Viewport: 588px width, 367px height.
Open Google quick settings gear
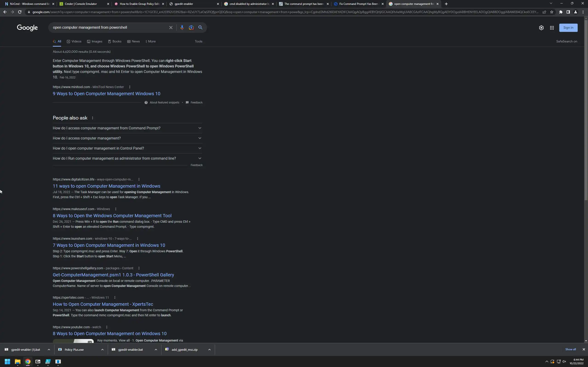pyautogui.click(x=541, y=28)
